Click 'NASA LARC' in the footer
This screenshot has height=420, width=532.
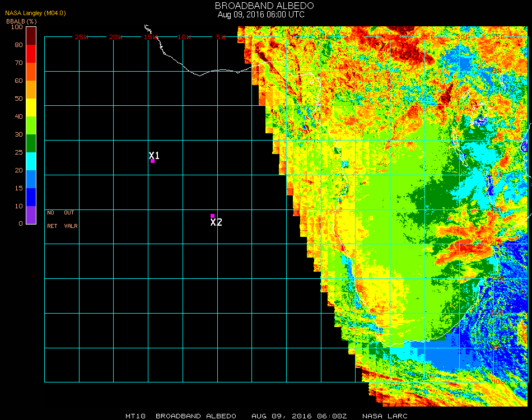385,416
